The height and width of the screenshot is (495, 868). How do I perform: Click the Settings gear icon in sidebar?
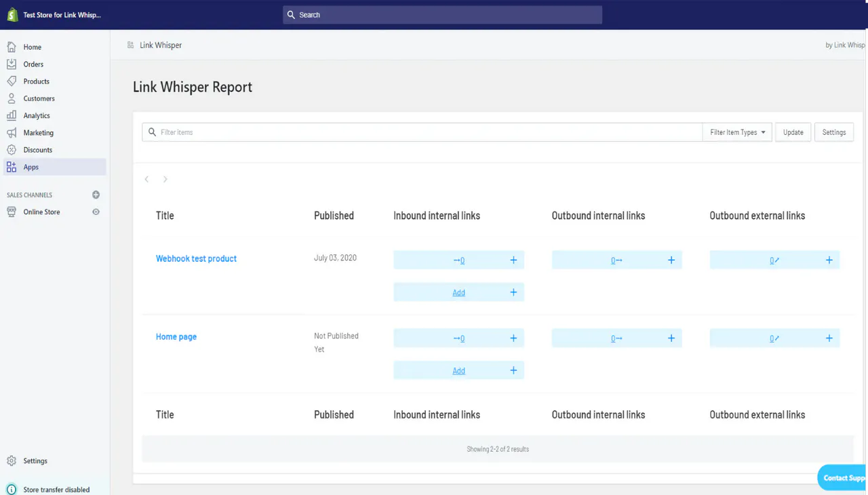12,461
